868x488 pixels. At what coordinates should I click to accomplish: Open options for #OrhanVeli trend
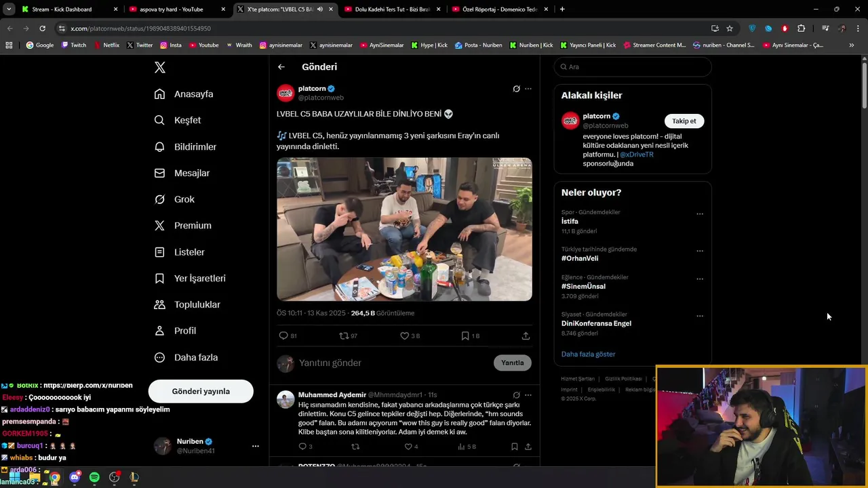pos(700,251)
